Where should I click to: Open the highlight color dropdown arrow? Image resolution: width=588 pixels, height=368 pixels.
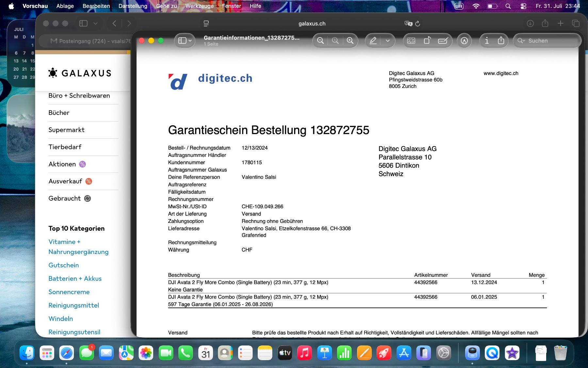click(x=388, y=41)
